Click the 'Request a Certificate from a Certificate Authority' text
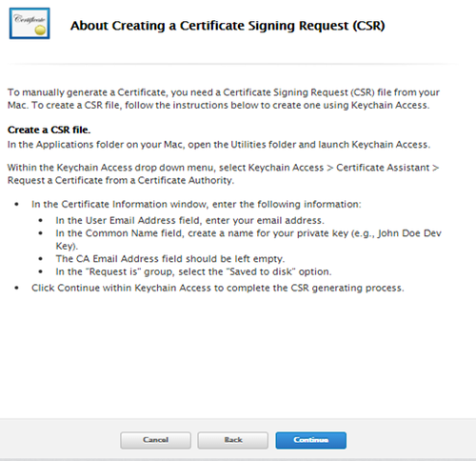 pos(121,180)
